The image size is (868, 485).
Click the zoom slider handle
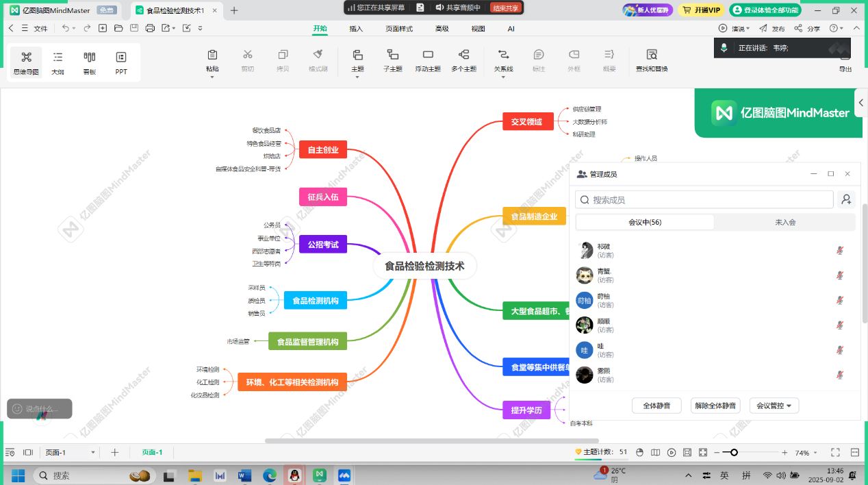click(x=734, y=453)
